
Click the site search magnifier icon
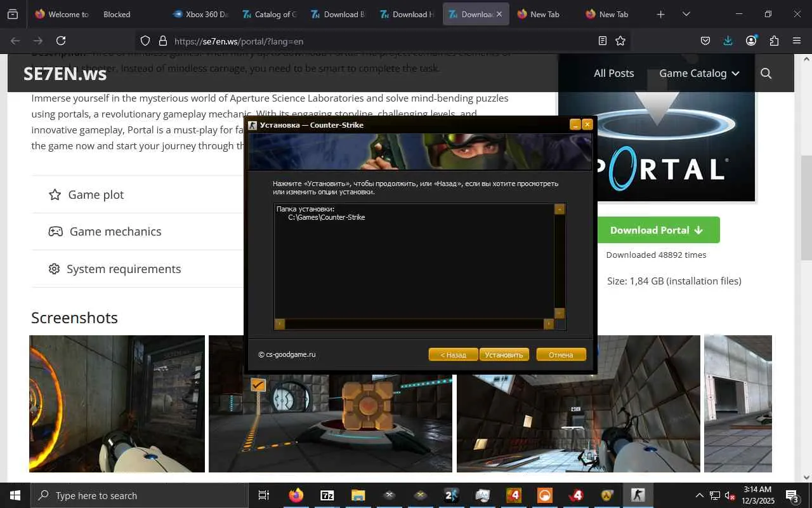pos(766,73)
